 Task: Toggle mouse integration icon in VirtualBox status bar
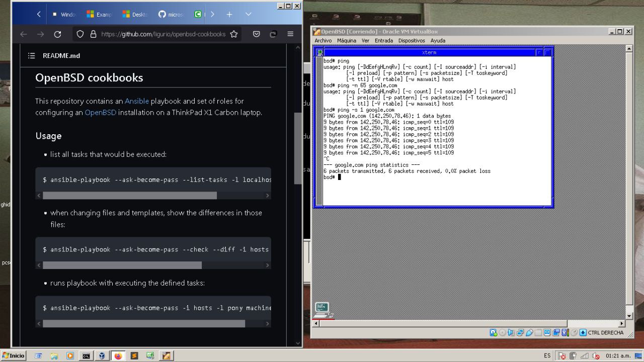[573, 332]
